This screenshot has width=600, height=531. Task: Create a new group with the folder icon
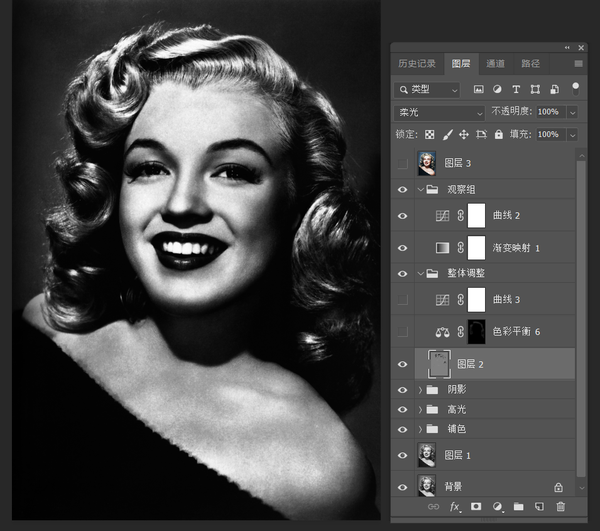(x=518, y=507)
